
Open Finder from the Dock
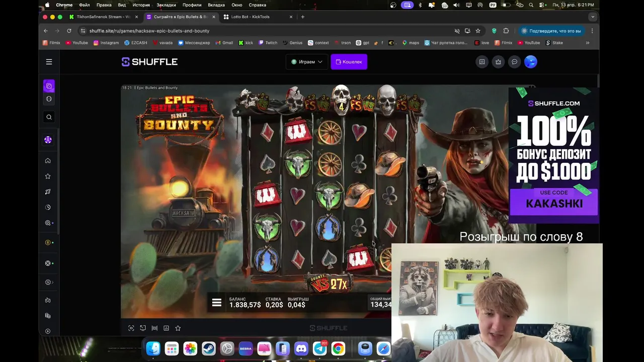tap(153, 348)
